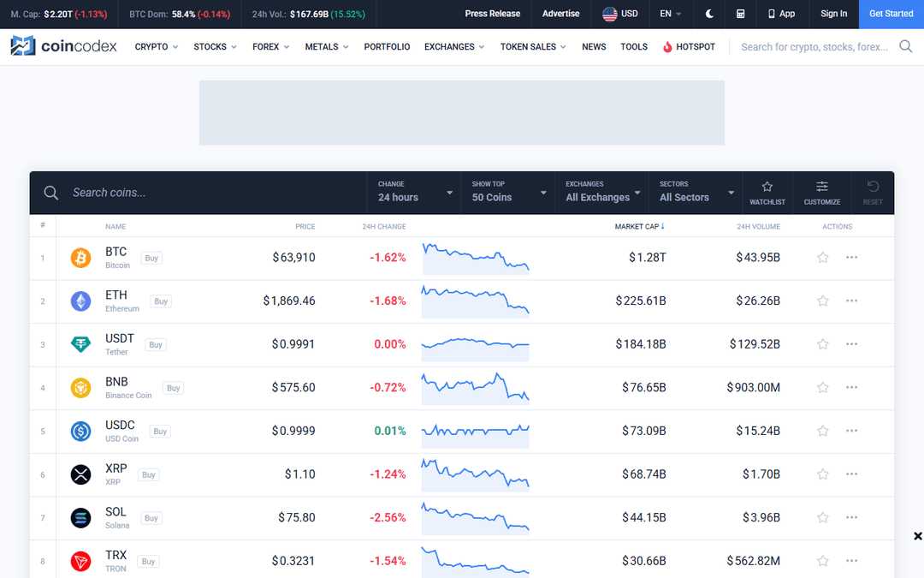Open the Watchlist star button
The image size is (924, 578).
[x=767, y=193]
